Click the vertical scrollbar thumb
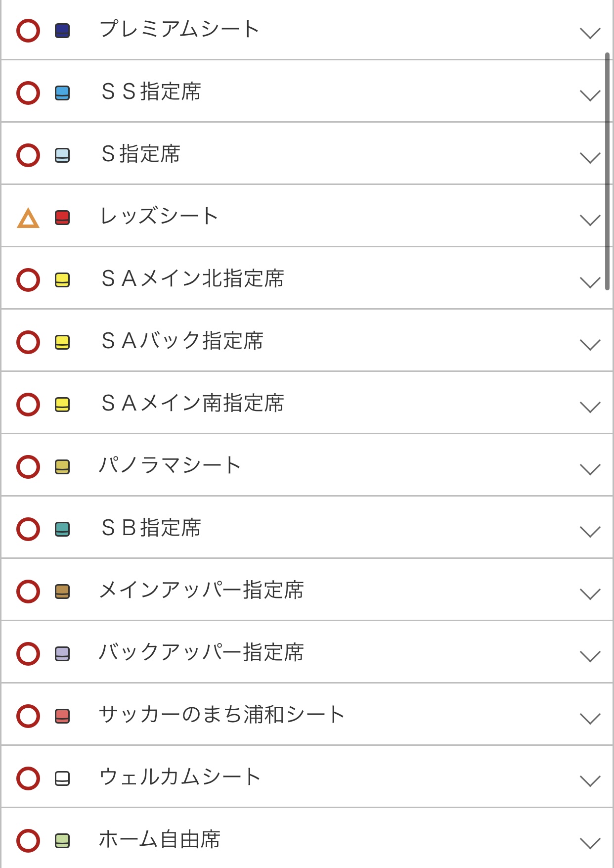Image resolution: width=614 pixels, height=868 pixels. coord(607,171)
